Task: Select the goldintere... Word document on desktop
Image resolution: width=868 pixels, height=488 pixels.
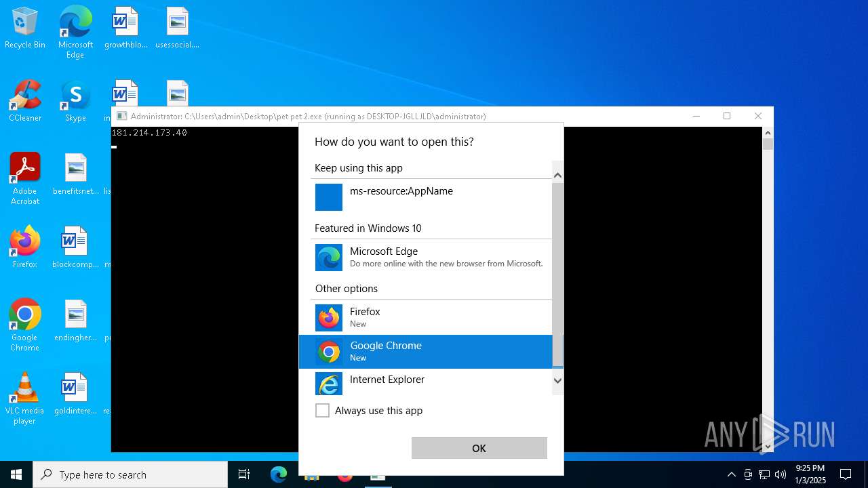Action: pos(75,394)
